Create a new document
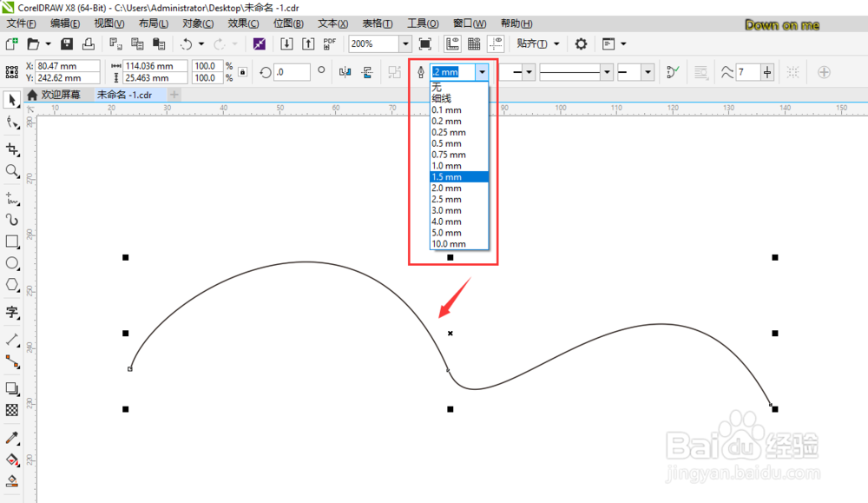 coord(11,43)
